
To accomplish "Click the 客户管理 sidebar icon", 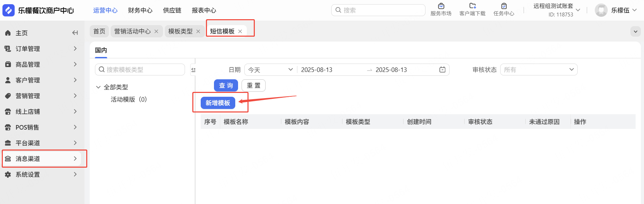I will pyautogui.click(x=8, y=80).
